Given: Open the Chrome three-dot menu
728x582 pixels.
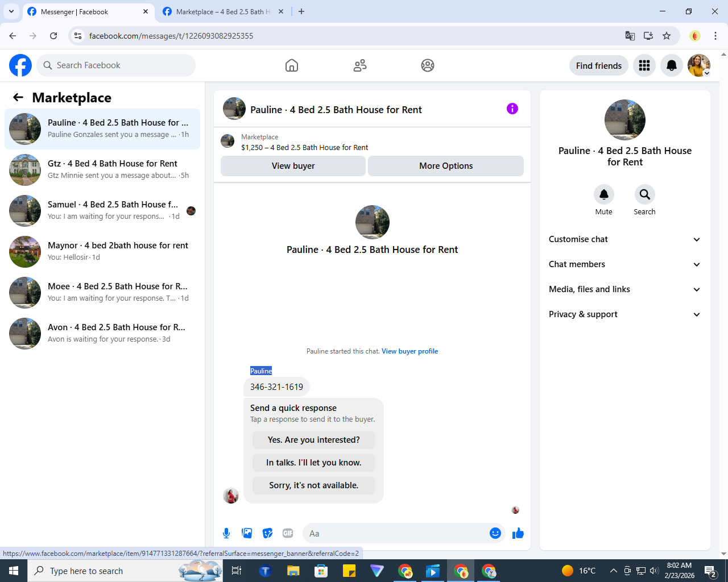Looking at the screenshot, I should [x=715, y=36].
